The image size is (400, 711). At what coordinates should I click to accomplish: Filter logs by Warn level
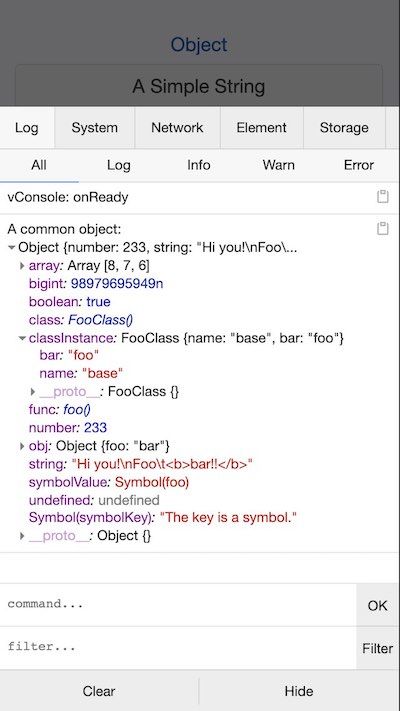tap(278, 165)
